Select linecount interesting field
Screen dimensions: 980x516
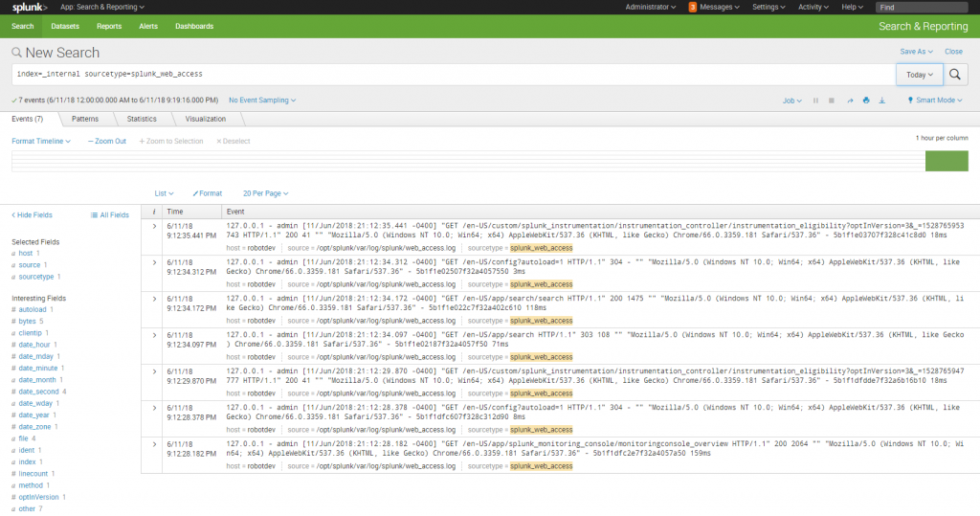point(33,474)
